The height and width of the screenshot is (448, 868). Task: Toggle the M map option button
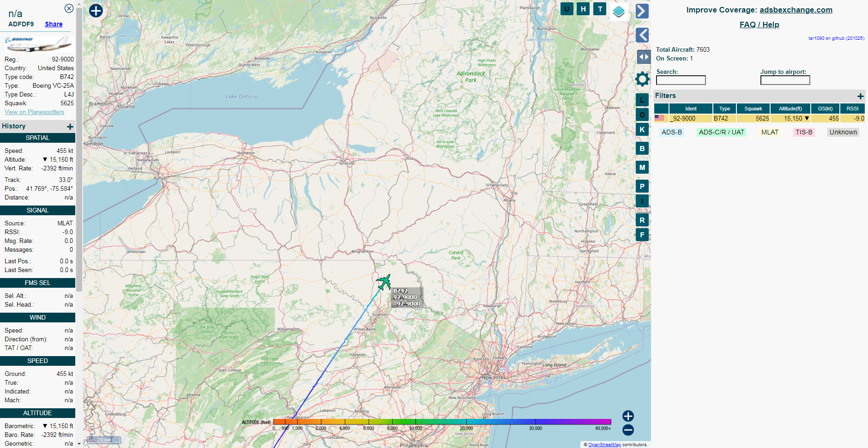point(642,167)
